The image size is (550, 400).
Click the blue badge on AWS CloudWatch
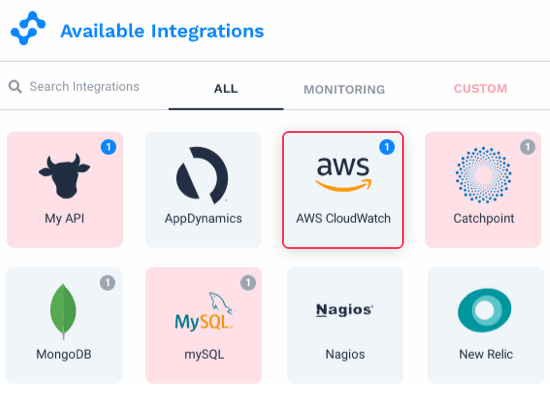click(387, 147)
